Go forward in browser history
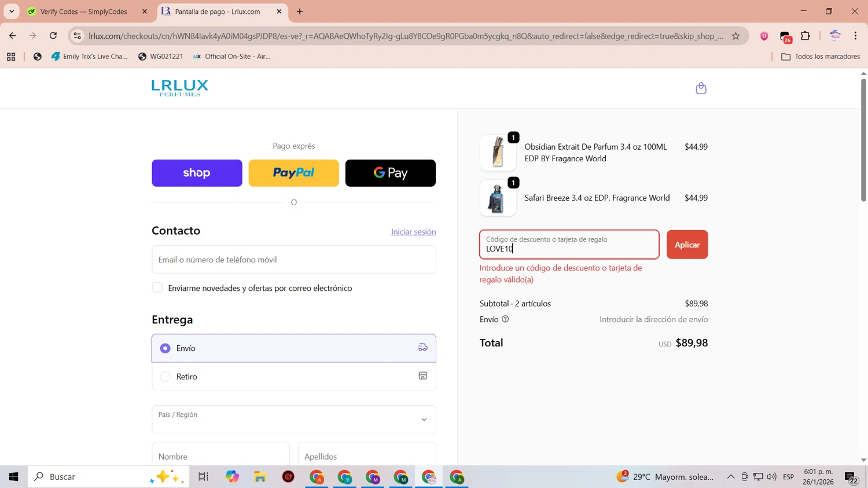 (x=33, y=36)
